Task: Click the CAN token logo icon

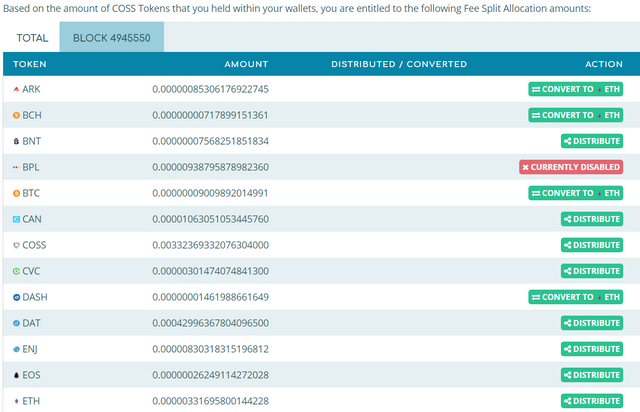Action: (x=16, y=219)
